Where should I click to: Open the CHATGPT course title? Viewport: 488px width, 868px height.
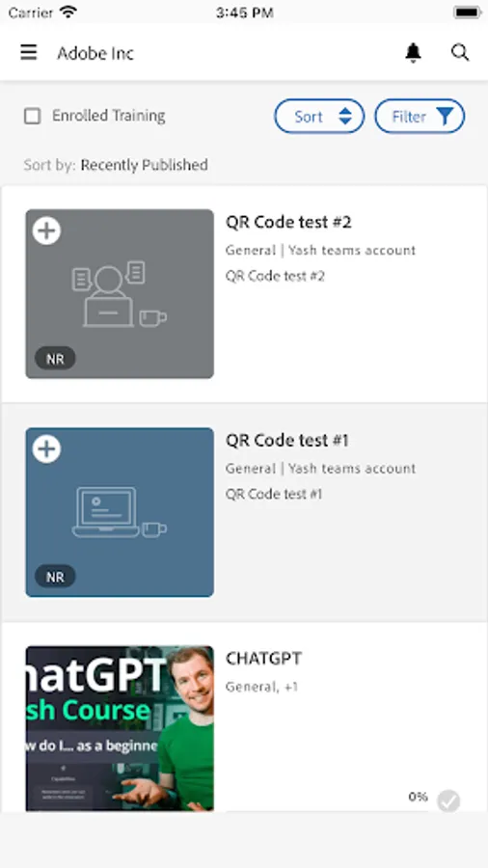click(264, 659)
